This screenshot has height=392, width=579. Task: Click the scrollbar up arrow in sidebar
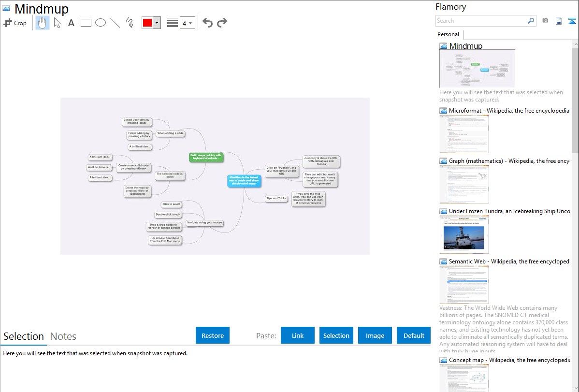[x=575, y=44]
